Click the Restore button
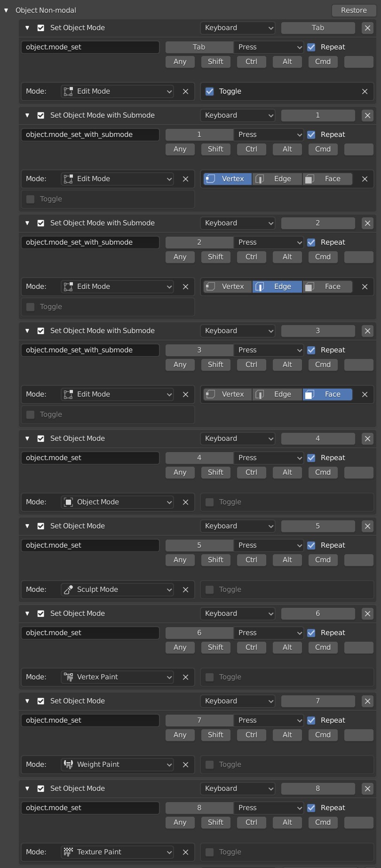Viewport: 381px width, 868px height. pyautogui.click(x=354, y=10)
